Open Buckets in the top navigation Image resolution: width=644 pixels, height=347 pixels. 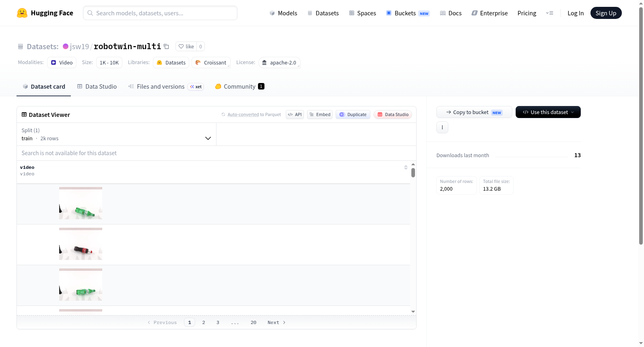coord(408,13)
